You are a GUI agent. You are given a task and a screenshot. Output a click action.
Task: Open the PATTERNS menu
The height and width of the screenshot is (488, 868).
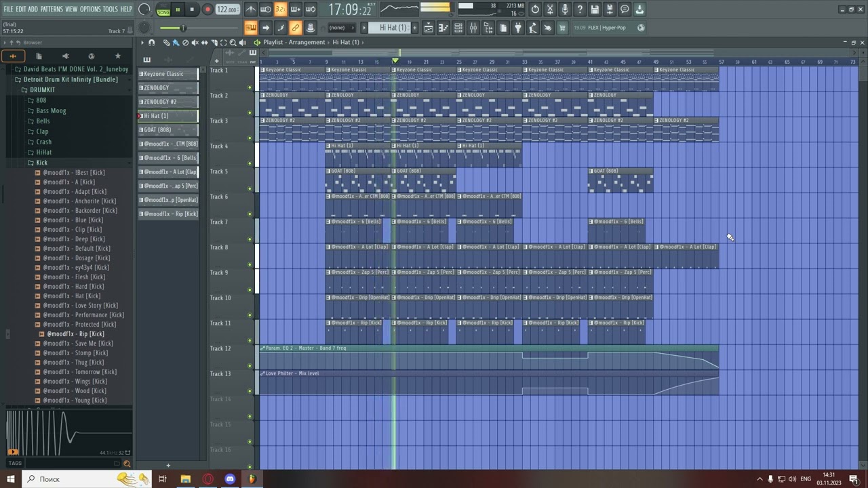coord(51,9)
